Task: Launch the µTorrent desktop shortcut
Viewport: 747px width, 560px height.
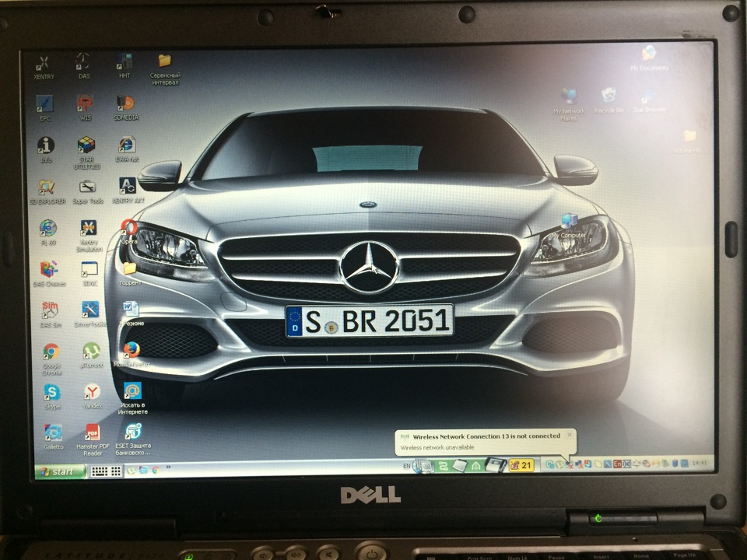Action: click(x=92, y=355)
